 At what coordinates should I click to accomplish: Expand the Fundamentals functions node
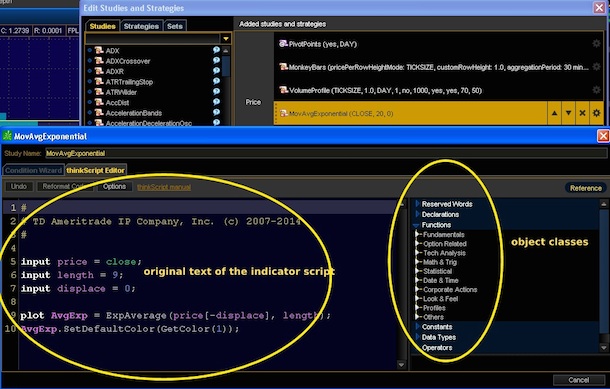click(418, 234)
